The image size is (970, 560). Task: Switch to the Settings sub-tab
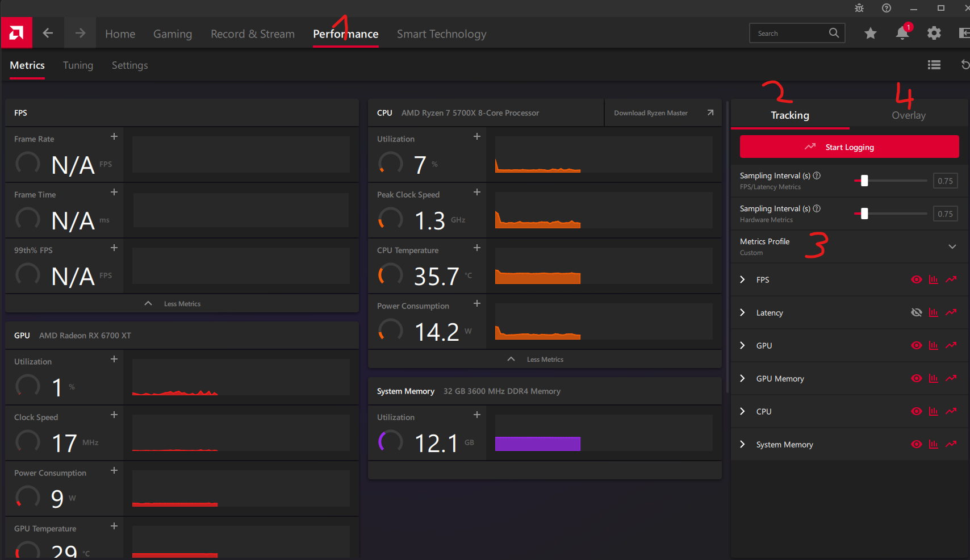[x=129, y=65]
